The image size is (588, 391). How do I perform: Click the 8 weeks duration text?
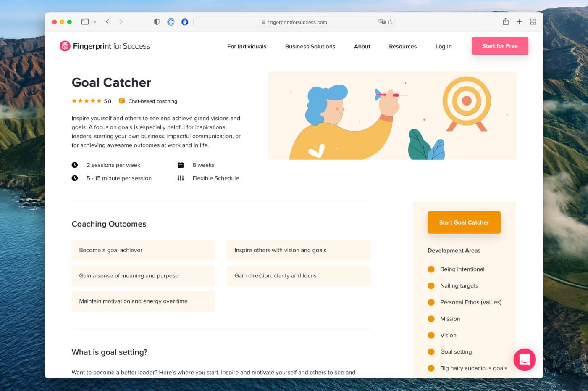click(204, 165)
